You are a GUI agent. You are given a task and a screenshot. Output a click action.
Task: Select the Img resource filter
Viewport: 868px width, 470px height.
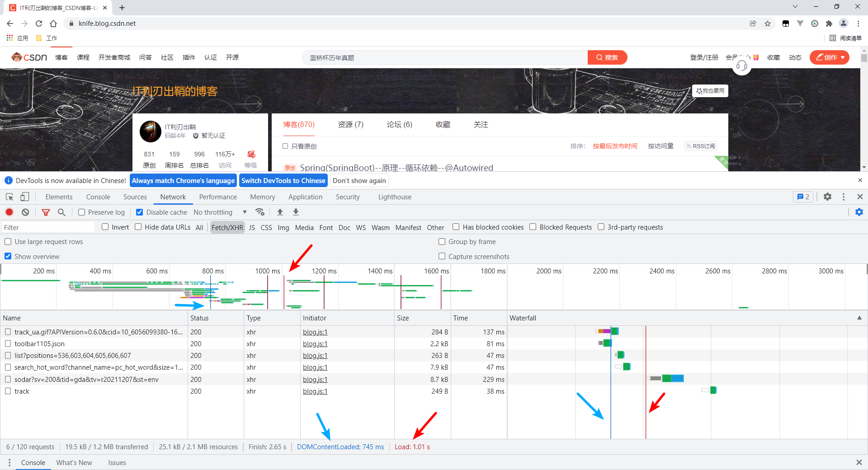[x=283, y=227]
